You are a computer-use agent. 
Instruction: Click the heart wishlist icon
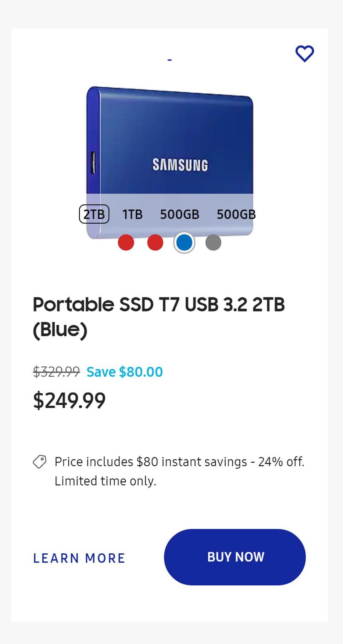(x=305, y=54)
